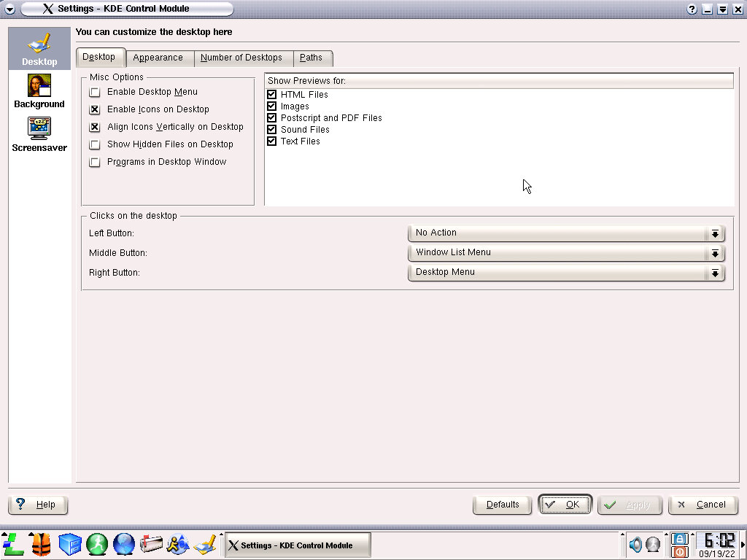Image resolution: width=747 pixels, height=560 pixels.
Task: Open the mailbox icon in taskbar
Action: coord(151,544)
